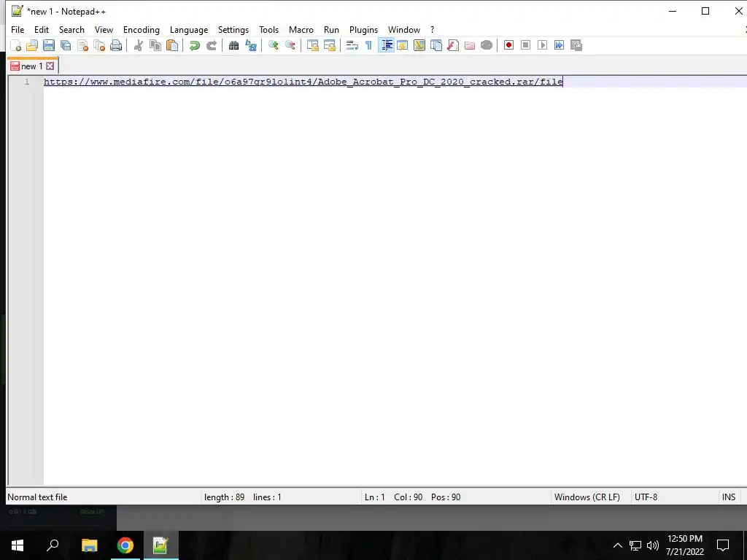The width and height of the screenshot is (747, 560).
Task: Open Folder as Workspace icon
Action: 470,45
